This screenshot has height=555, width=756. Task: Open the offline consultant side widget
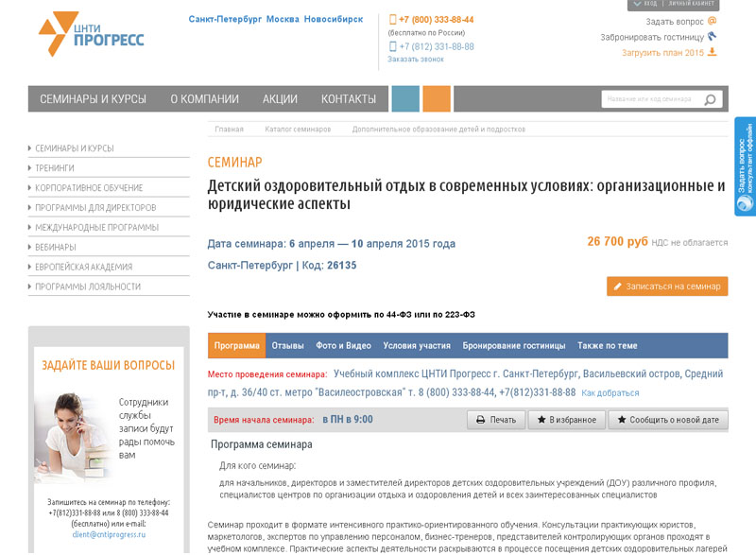click(x=745, y=166)
